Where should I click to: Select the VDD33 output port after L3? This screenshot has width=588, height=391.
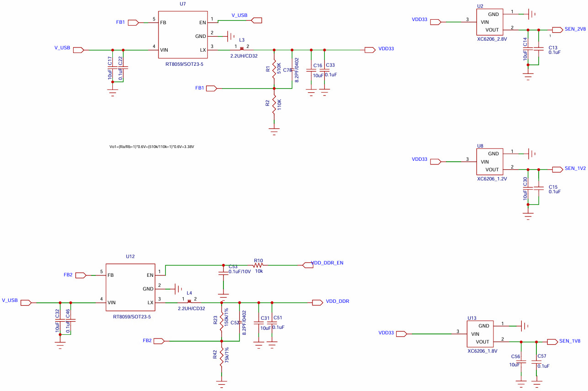pos(370,49)
